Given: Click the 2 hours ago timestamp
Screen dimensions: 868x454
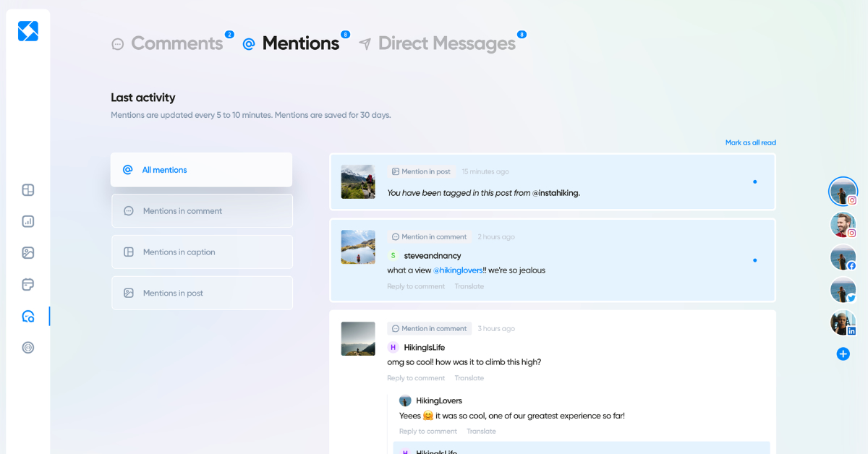Looking at the screenshot, I should click(x=496, y=236).
